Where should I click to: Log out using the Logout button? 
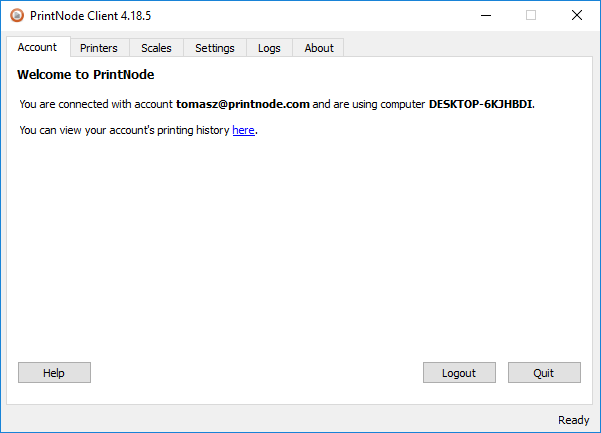pyautogui.click(x=459, y=372)
